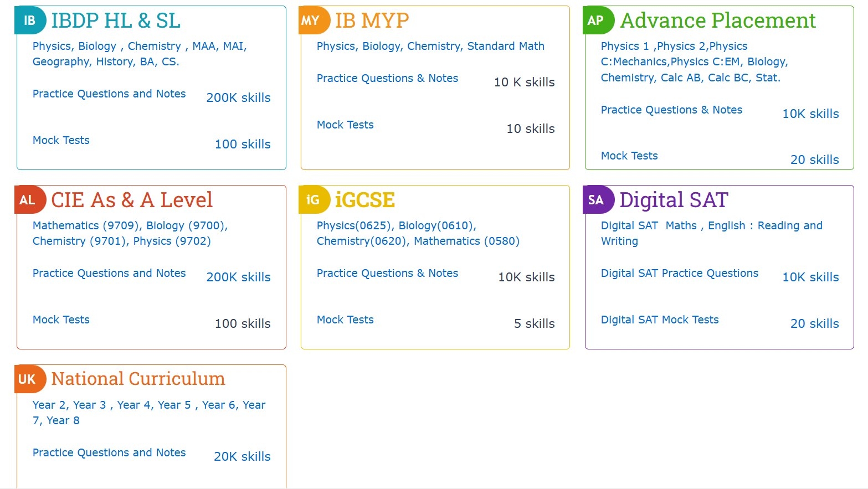Open CIE A Level Mock Tests
Screen dimensions: 868x489
[x=61, y=320]
